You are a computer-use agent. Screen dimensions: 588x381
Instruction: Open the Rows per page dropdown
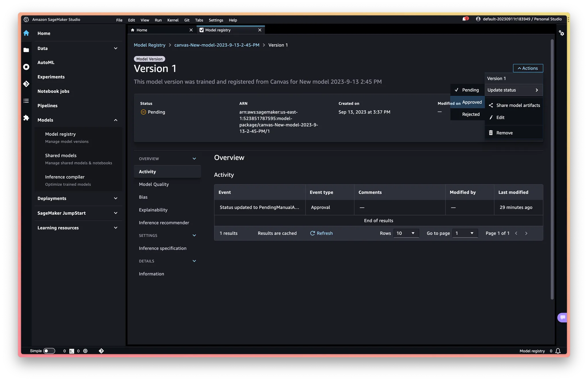[x=406, y=233]
